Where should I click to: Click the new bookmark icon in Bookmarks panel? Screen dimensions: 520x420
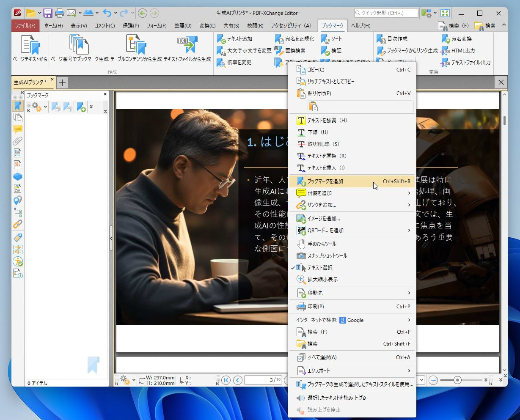81,107
